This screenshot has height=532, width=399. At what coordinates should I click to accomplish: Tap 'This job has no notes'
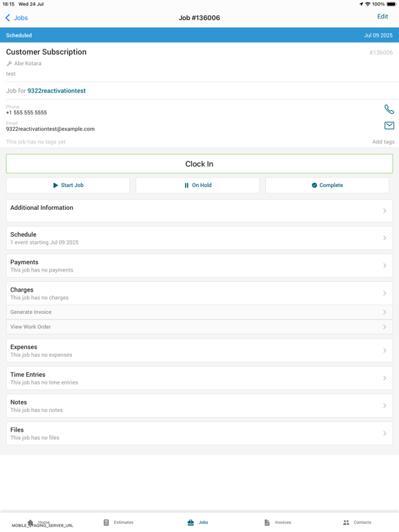36,410
